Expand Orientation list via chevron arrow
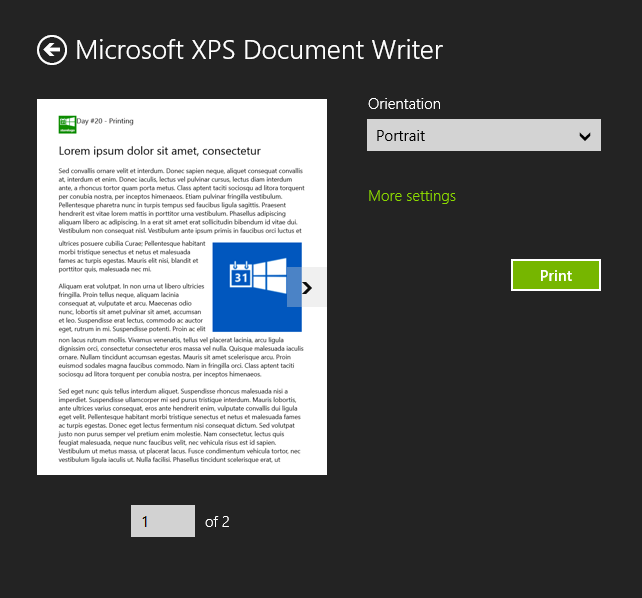Screen dimensions: 642x598 (585, 136)
